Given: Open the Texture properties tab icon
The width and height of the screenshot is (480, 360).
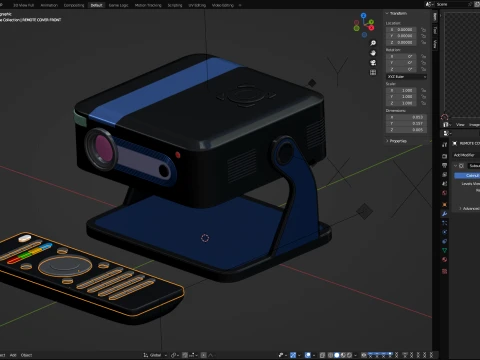Looking at the screenshot, I should pos(444,271).
